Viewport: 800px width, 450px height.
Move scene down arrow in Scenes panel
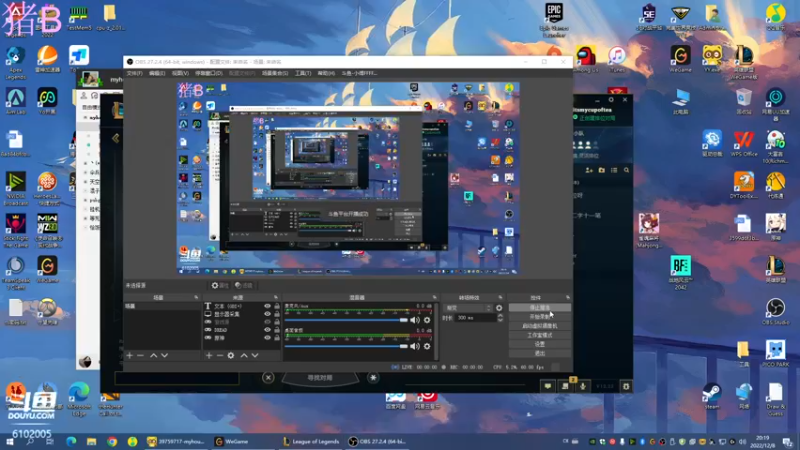pyautogui.click(x=164, y=355)
